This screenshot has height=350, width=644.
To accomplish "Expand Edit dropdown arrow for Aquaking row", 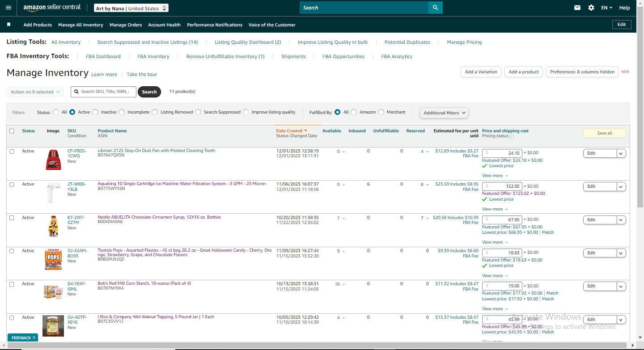I will pyautogui.click(x=621, y=186).
